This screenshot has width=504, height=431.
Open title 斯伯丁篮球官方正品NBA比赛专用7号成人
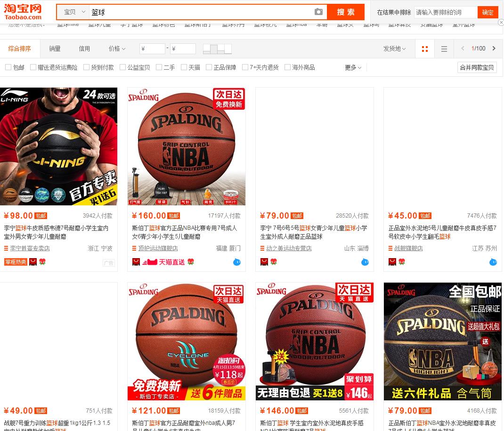click(x=185, y=232)
